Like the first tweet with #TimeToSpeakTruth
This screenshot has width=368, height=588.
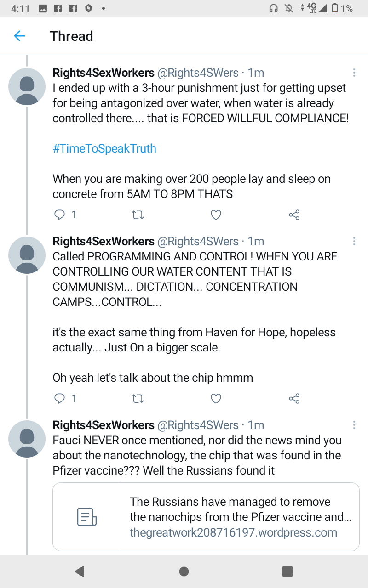(216, 215)
